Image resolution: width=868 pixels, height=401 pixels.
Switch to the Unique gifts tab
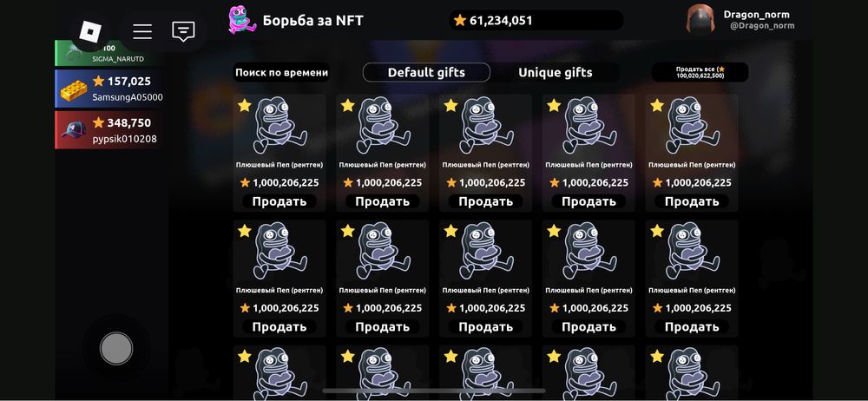pyautogui.click(x=556, y=73)
